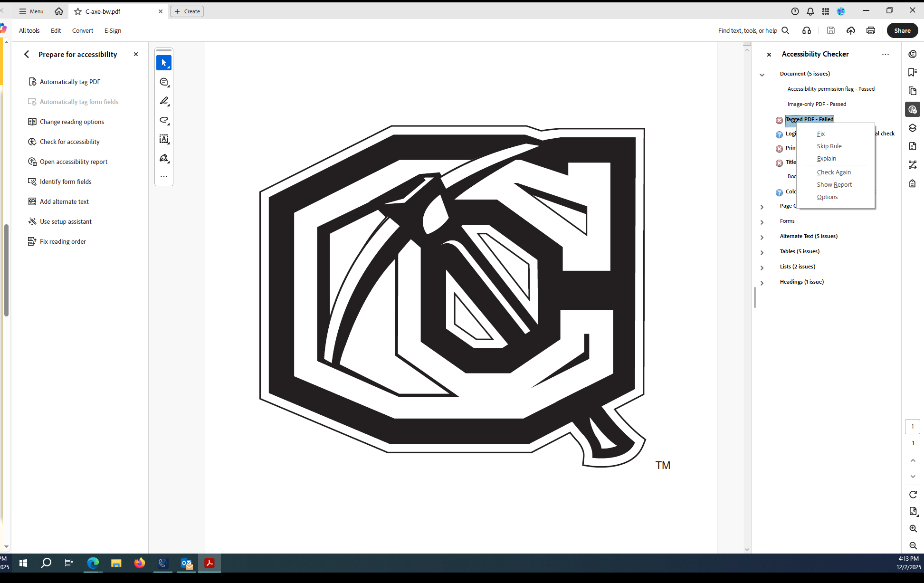
Task: Click the rotate page icon
Action: [x=913, y=495]
